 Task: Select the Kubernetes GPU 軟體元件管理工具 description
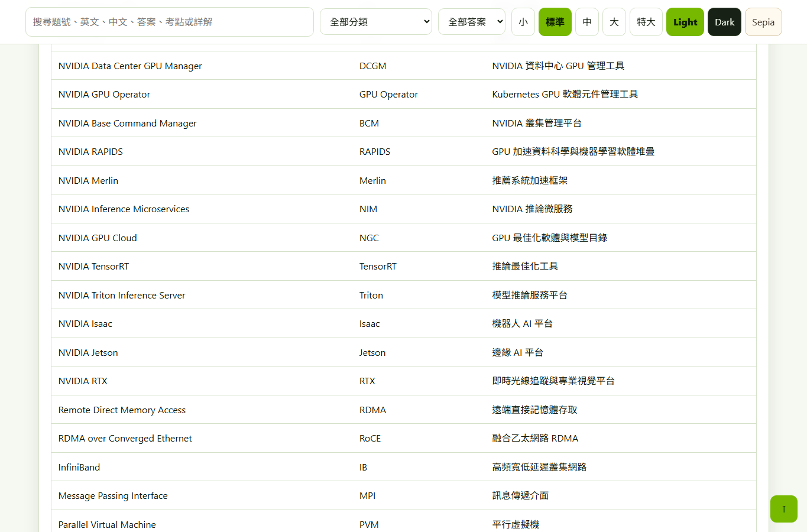[x=565, y=95]
